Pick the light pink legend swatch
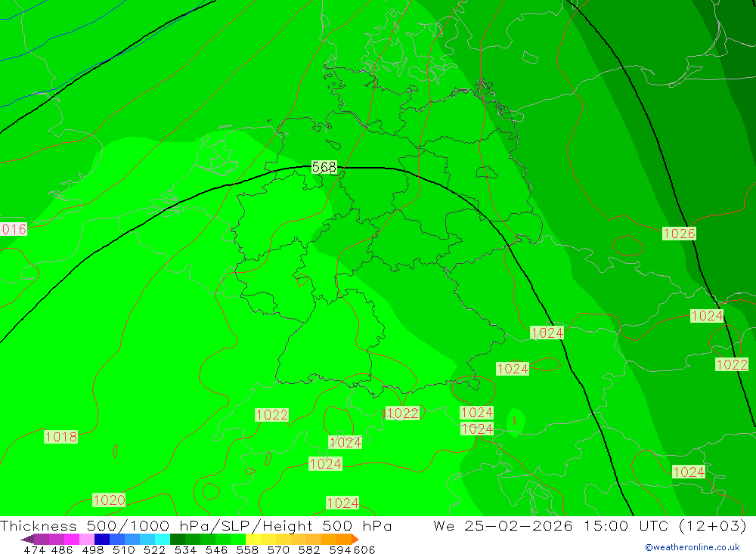Screen dimensions: 756x554 (87, 539)
